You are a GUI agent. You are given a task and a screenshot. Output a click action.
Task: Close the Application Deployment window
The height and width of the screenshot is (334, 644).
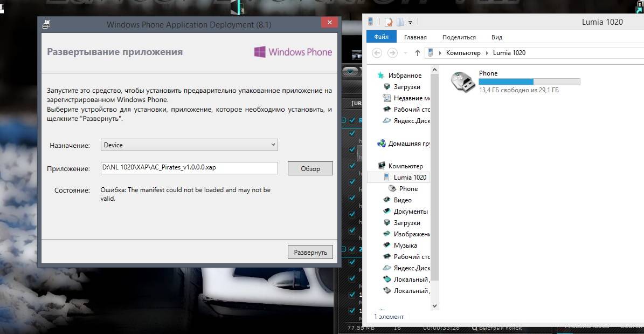point(329,23)
